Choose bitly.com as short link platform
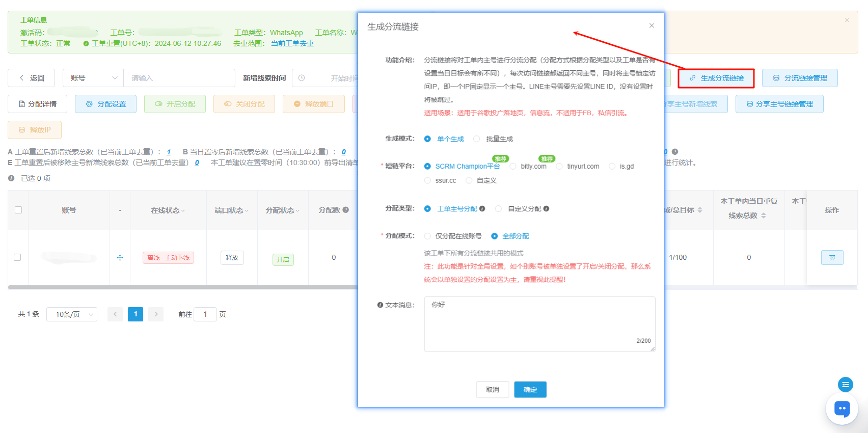This screenshot has width=868, height=433. 513,167
